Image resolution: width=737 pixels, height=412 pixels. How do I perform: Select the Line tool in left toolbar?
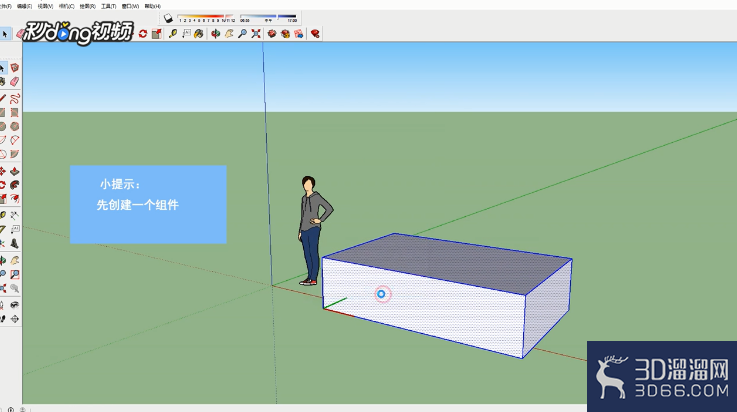coord(3,98)
